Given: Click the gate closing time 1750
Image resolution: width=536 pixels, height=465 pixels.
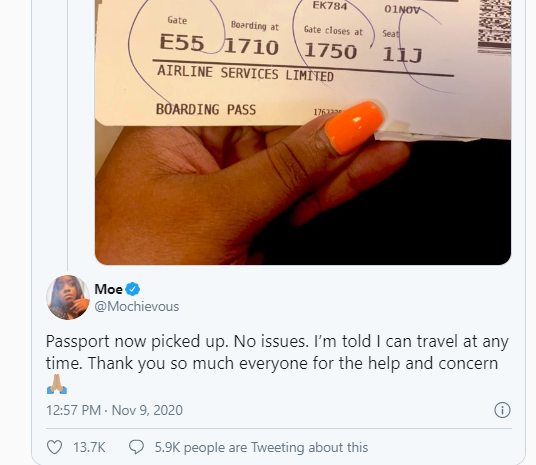Looking at the screenshot, I should (x=331, y=51).
